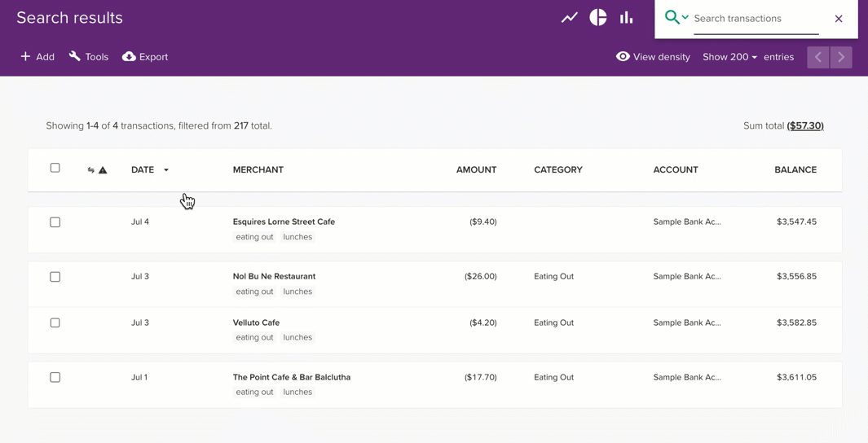This screenshot has height=443, width=868.
Task: Click Sample Bank Ac... in Jul 4 row
Action: 687,221
